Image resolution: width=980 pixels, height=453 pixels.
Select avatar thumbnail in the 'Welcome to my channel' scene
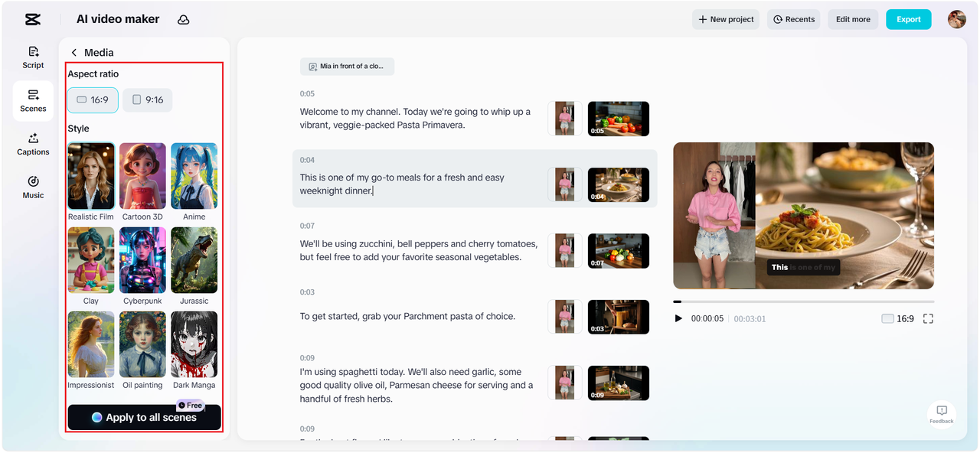click(x=565, y=119)
